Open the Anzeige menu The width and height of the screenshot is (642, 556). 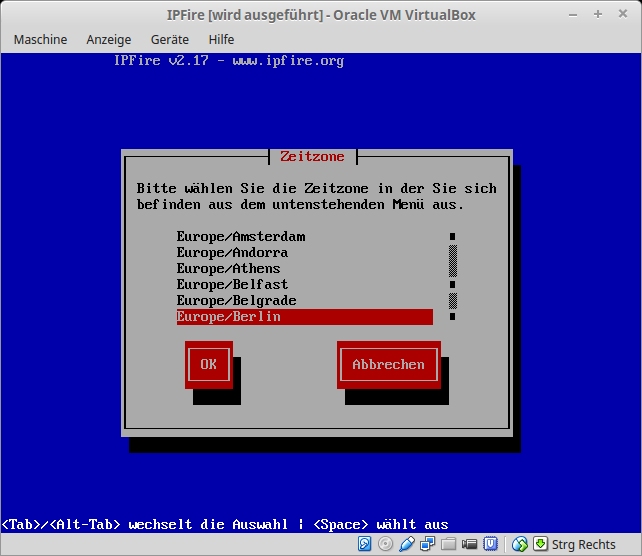click(x=109, y=39)
